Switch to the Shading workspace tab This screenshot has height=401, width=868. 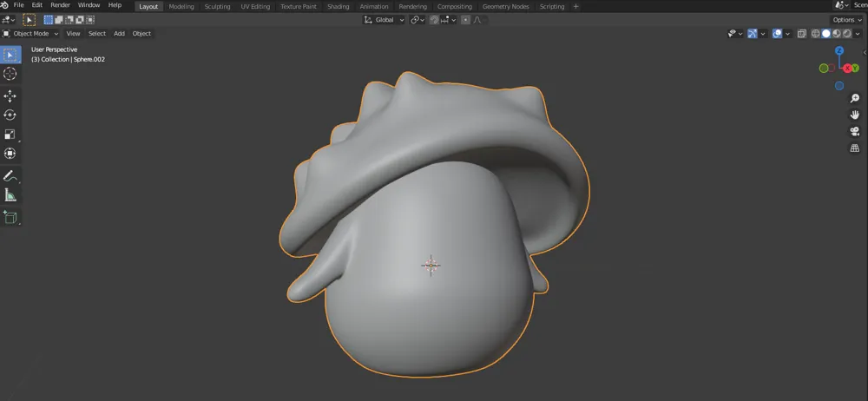339,7
